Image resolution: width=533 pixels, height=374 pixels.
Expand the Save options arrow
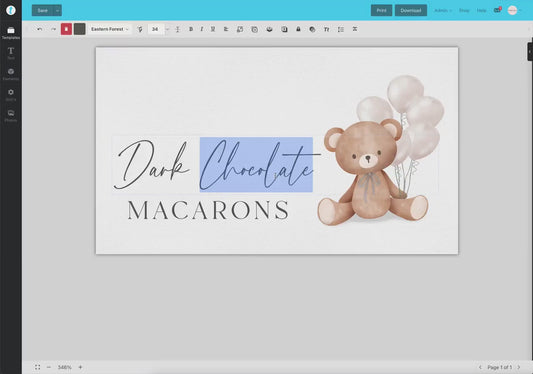(x=58, y=10)
